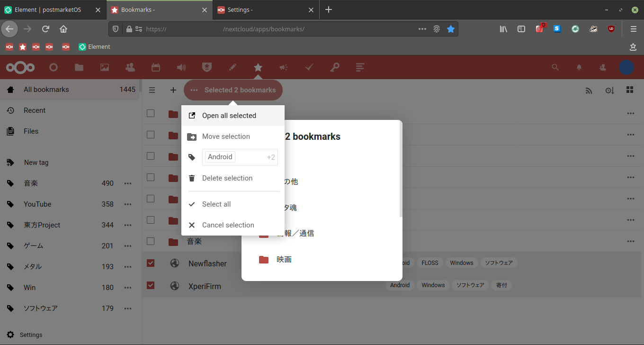The image size is (644, 345).
Task: Switch bookmarks to grid view
Action: click(x=631, y=90)
